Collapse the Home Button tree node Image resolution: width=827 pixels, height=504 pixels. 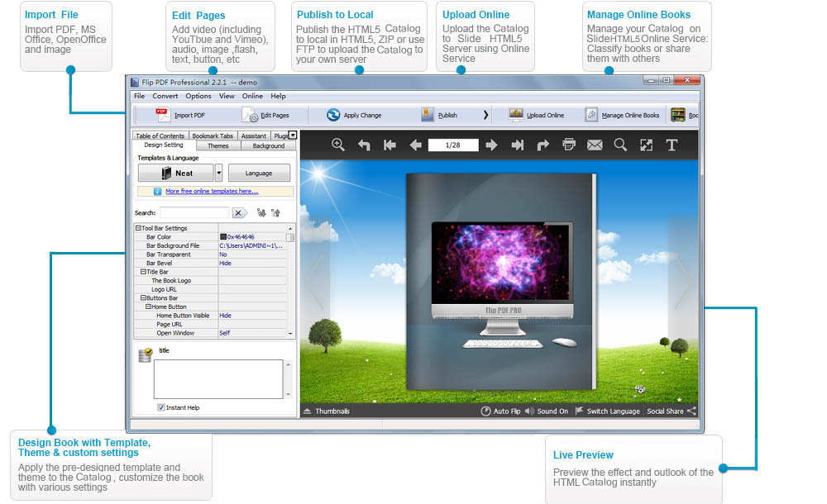coord(148,307)
